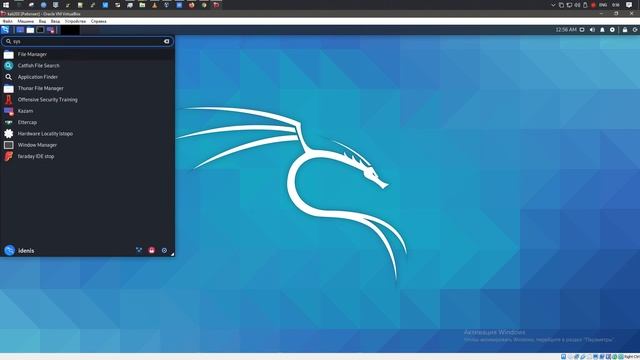Clear the search field with the backspace icon
This screenshot has width=640, height=360.
[x=167, y=41]
